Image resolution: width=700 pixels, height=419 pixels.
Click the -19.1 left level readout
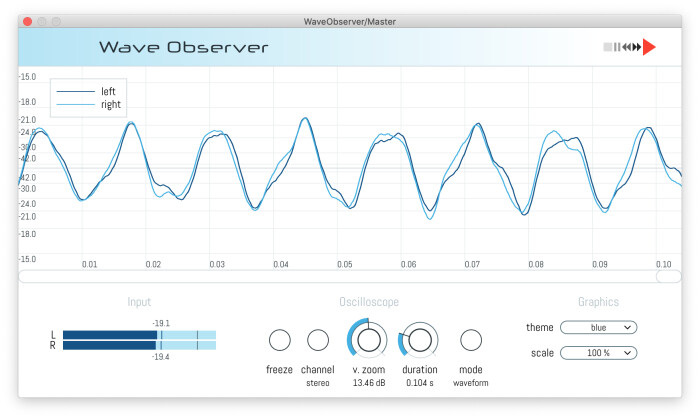click(161, 323)
